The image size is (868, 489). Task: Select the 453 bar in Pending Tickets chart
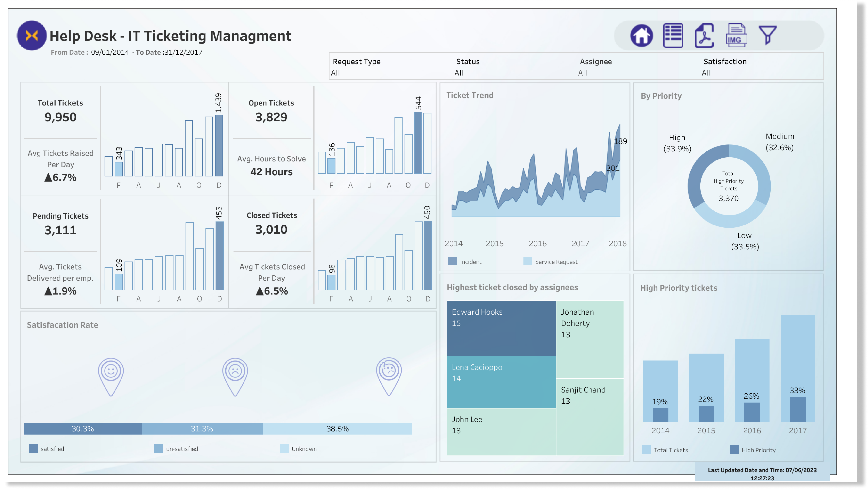click(x=219, y=255)
